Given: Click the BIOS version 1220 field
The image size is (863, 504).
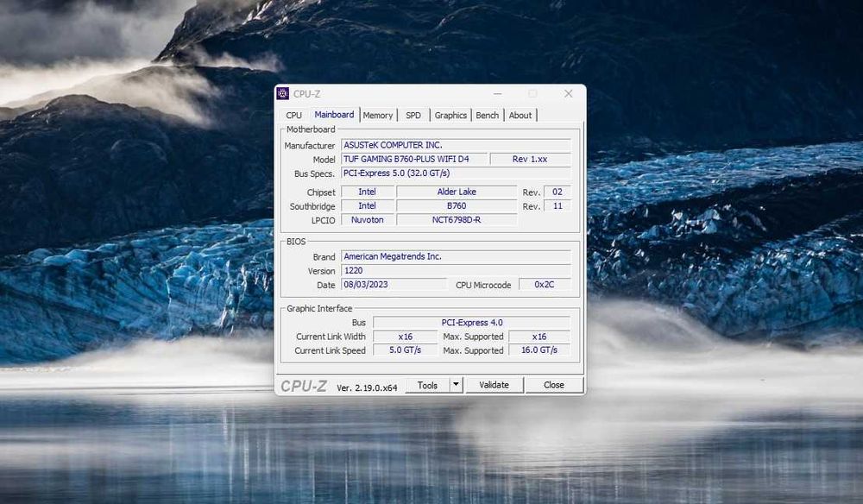Looking at the screenshot, I should tap(456, 271).
